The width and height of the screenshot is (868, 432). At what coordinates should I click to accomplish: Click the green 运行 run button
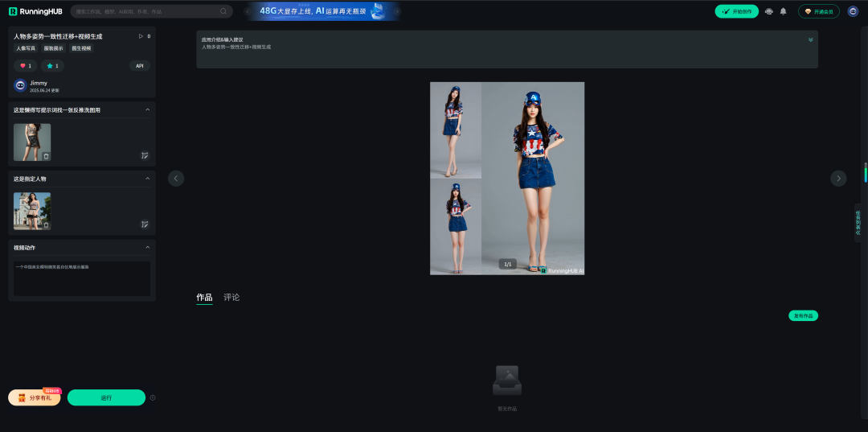[106, 397]
